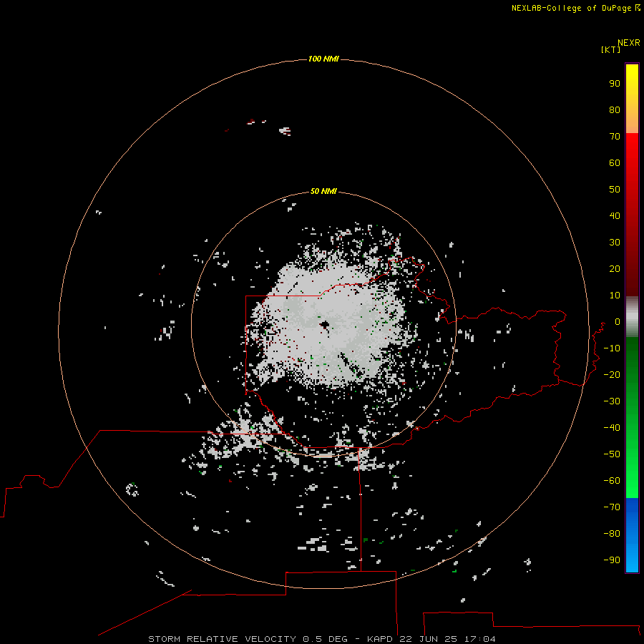
Task: Click the -70 knot scale label
Action: (612, 507)
